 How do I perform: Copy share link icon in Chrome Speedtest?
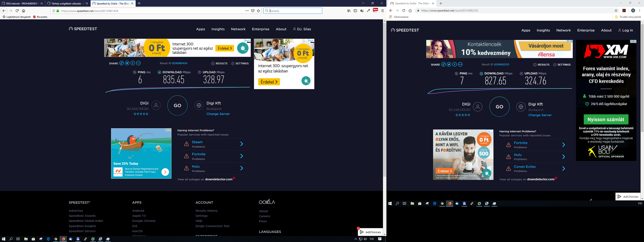tap(443, 64)
